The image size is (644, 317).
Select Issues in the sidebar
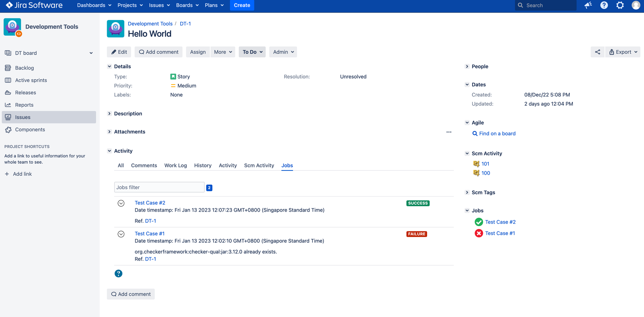click(49, 117)
